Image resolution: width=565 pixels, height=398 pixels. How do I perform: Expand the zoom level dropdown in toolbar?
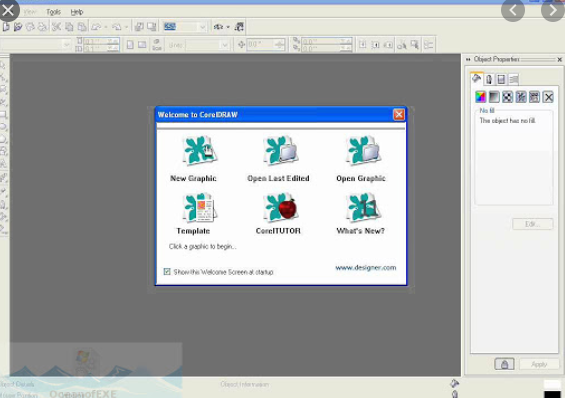(202, 27)
